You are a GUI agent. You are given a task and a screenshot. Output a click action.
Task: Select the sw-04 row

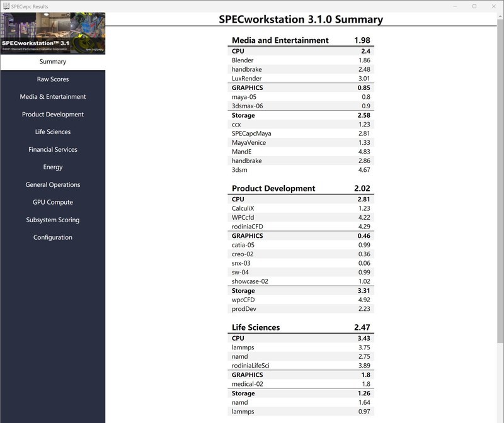tap(301, 273)
